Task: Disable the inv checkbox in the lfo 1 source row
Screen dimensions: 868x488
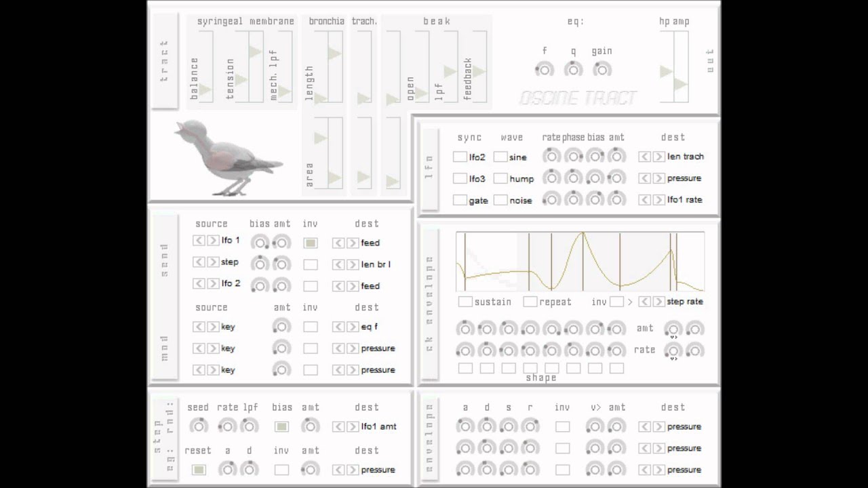Action: (311, 243)
